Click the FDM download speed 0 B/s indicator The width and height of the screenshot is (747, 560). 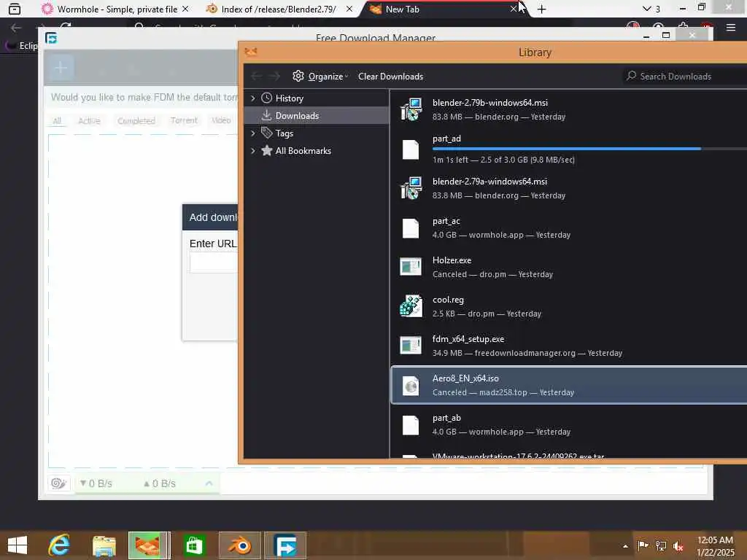point(96,483)
